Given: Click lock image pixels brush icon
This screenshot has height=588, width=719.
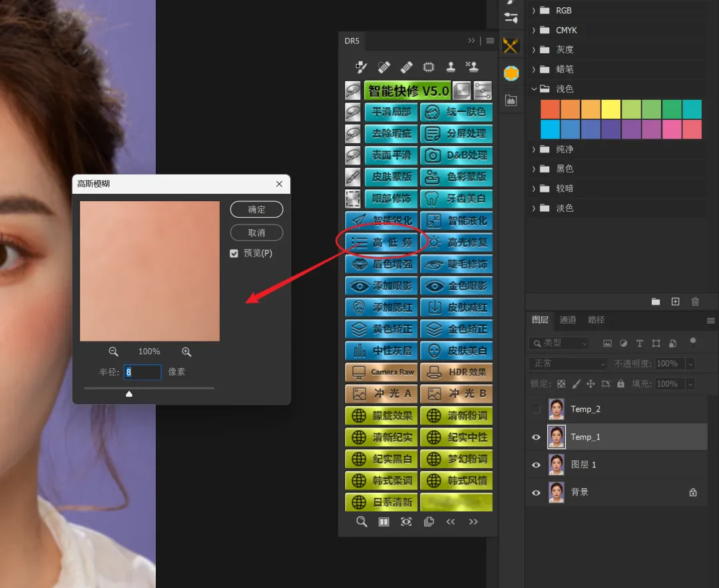Looking at the screenshot, I should pyautogui.click(x=577, y=384).
